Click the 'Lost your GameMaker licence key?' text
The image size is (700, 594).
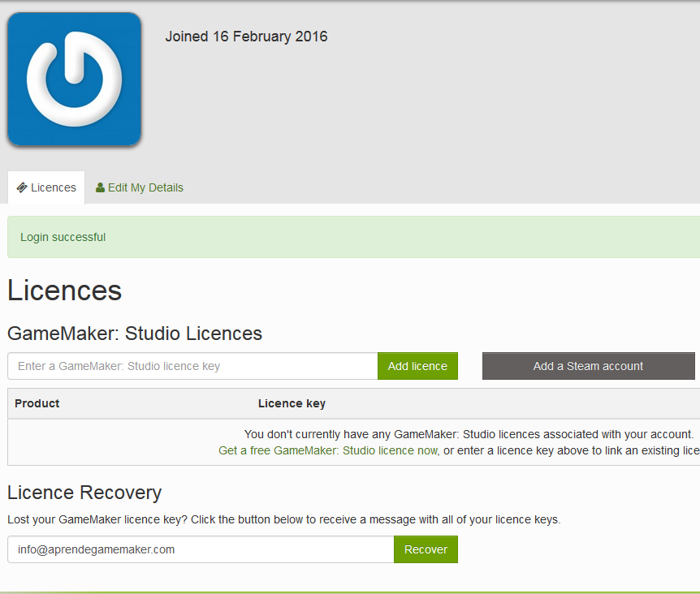click(x=284, y=519)
